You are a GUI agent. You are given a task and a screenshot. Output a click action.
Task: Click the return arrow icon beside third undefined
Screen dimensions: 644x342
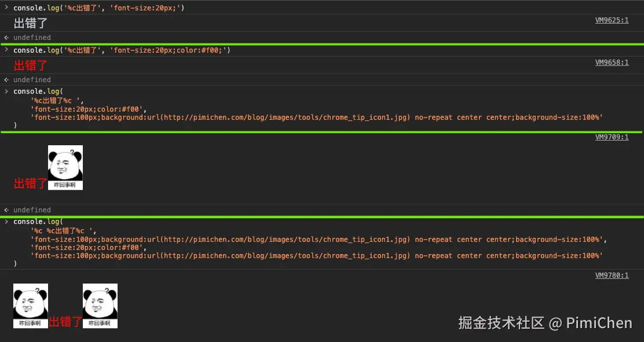(6, 209)
